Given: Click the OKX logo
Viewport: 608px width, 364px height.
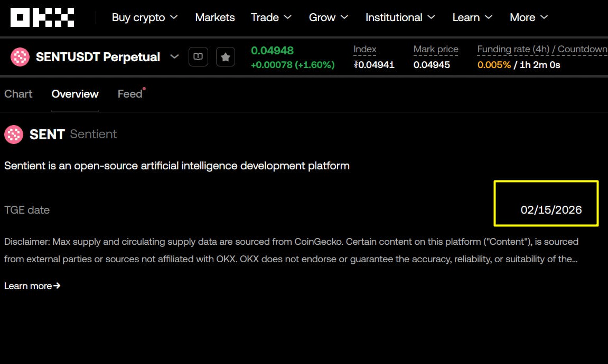Looking at the screenshot, I should click(42, 17).
